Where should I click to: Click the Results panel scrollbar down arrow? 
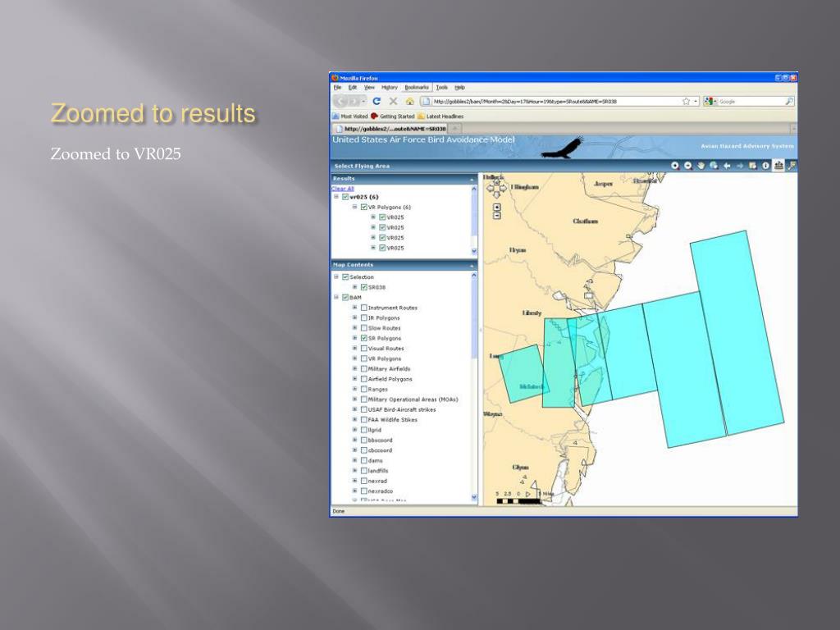474,251
